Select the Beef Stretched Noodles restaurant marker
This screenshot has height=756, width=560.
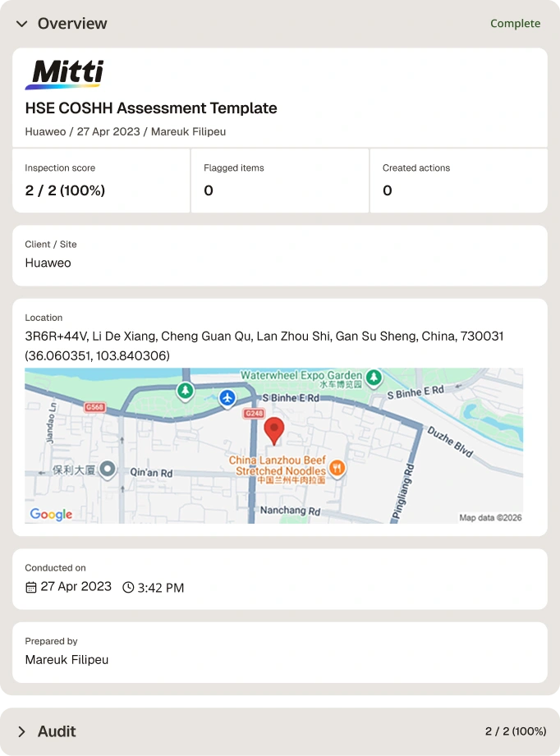point(337,468)
